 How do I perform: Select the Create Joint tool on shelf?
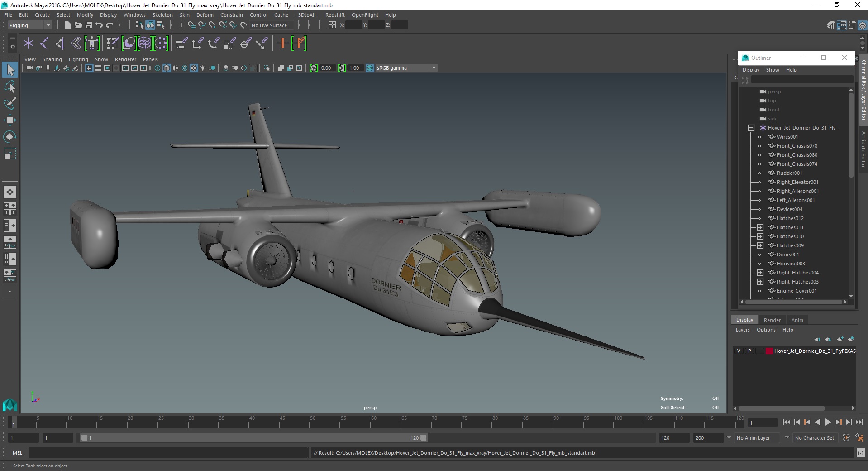tap(44, 43)
